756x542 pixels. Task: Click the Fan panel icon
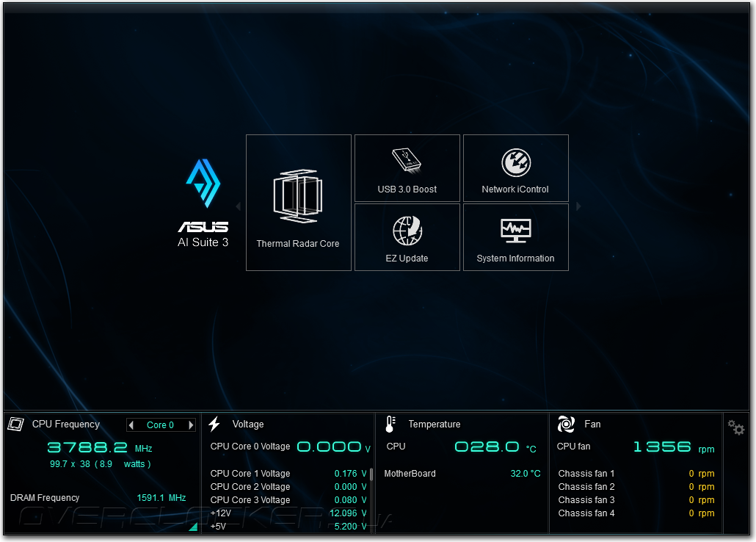[x=566, y=424]
